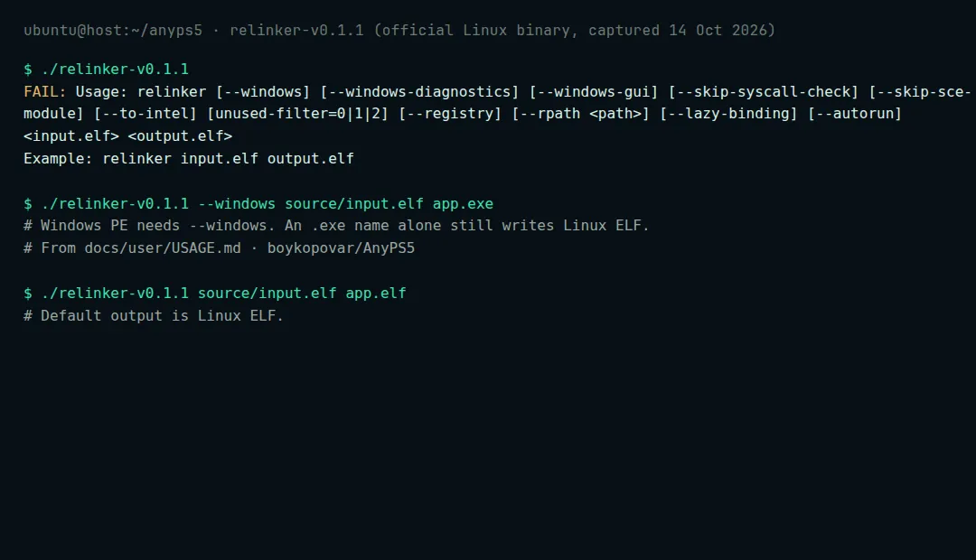Click the "[--windows-gui]" option in the usage text
This screenshot has width=976, height=560.
click(594, 91)
